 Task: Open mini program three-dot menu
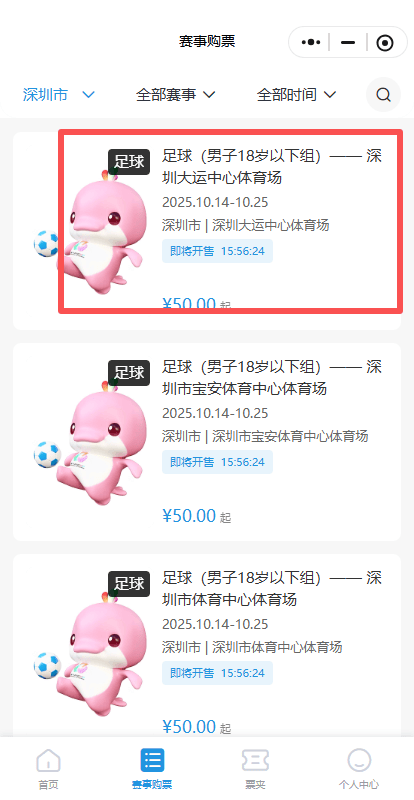pos(311,42)
